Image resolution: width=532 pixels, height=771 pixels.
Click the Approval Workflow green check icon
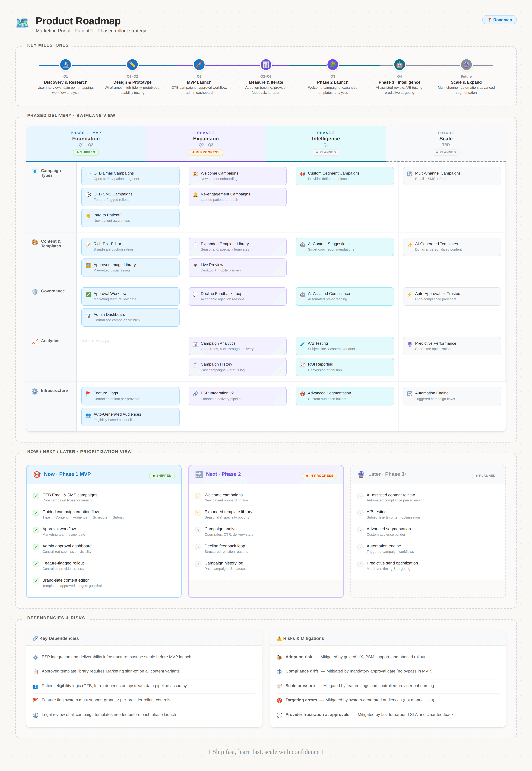(x=88, y=294)
